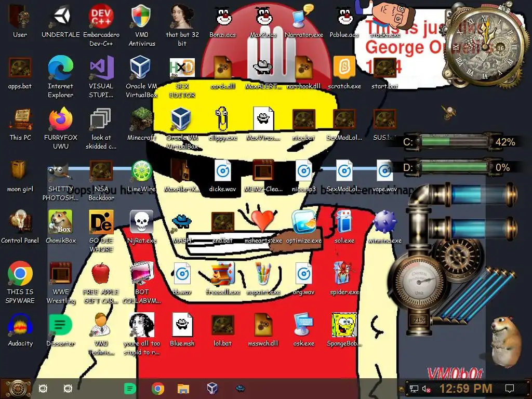The height and width of the screenshot is (399, 532).
Task: Select msswch.dll file icon
Action: coord(263,325)
